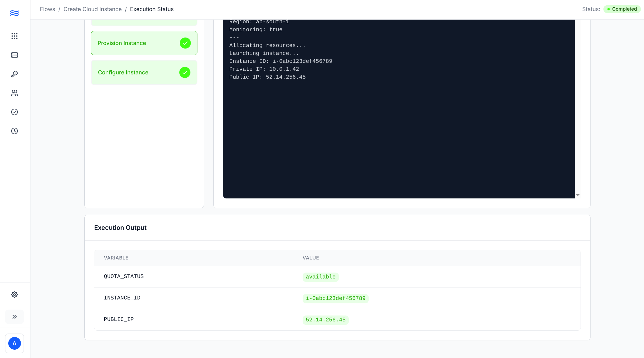Screen dimensions: 644x358
Task: Click the PUBLIC_IP value 52.14.256.45
Action: coord(325,320)
